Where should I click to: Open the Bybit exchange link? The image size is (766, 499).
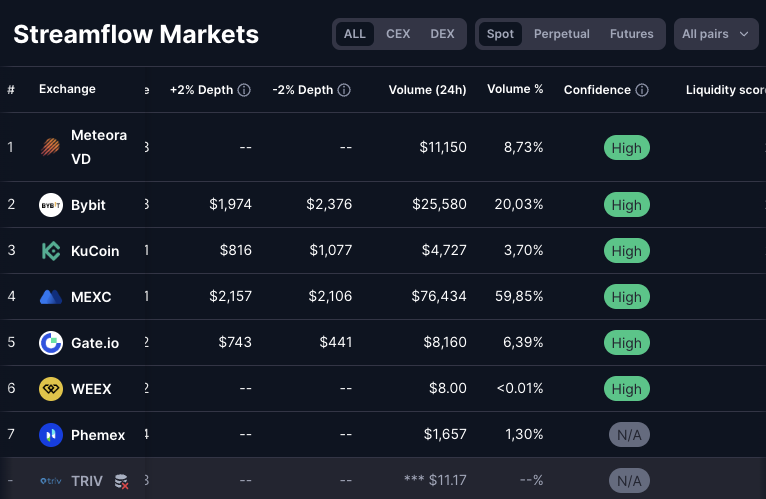pos(88,205)
